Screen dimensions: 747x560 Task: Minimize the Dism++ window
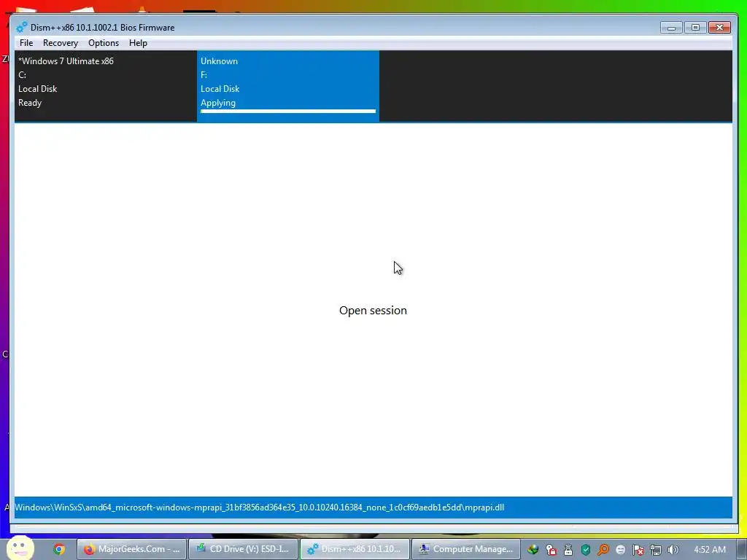671,28
